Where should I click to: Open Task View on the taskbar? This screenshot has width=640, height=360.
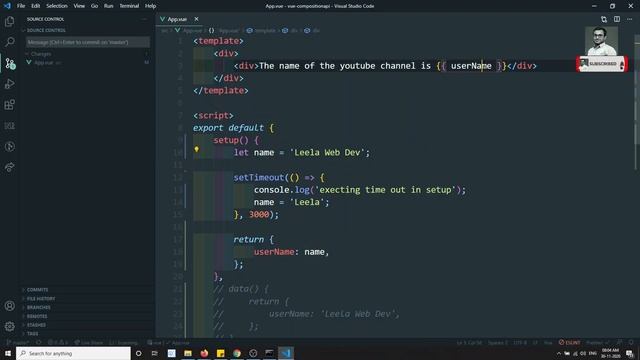pyautogui.click(x=155, y=353)
